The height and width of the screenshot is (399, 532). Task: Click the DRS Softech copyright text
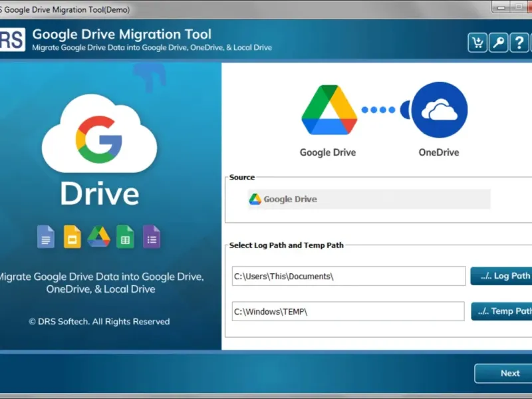click(x=99, y=321)
